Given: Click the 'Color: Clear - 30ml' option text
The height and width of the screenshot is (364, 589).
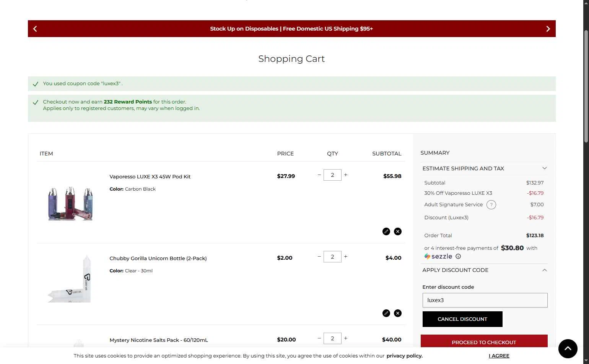Looking at the screenshot, I should coord(131,271).
